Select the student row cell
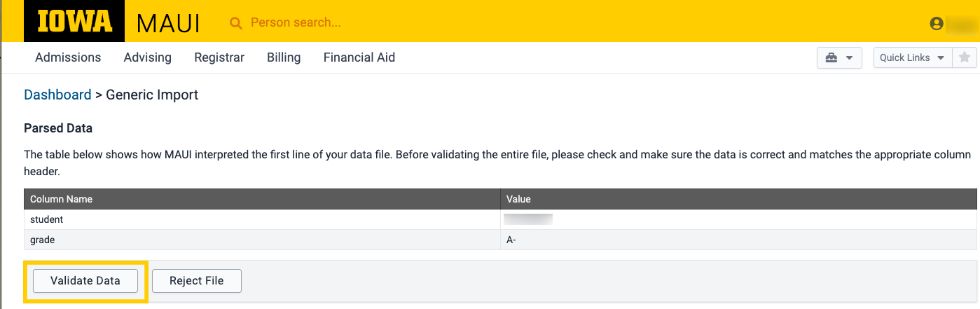Image resolution: width=980 pixels, height=309 pixels. pos(46,219)
